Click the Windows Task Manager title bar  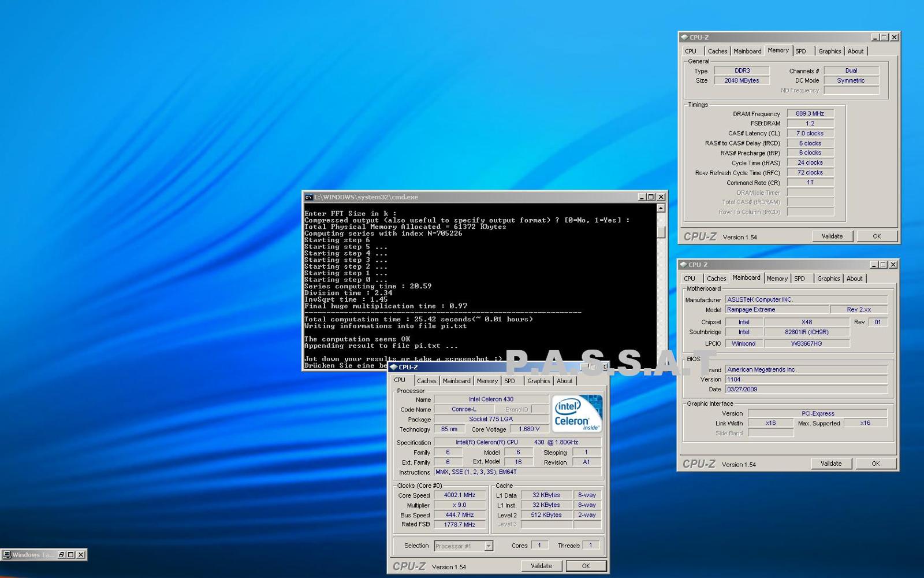point(43,555)
